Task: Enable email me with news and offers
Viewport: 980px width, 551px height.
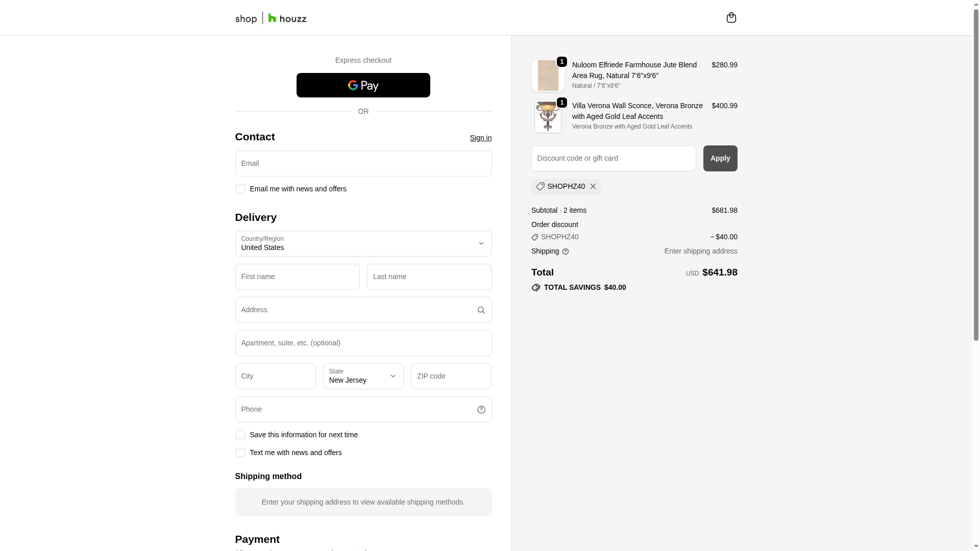Action: pos(240,189)
